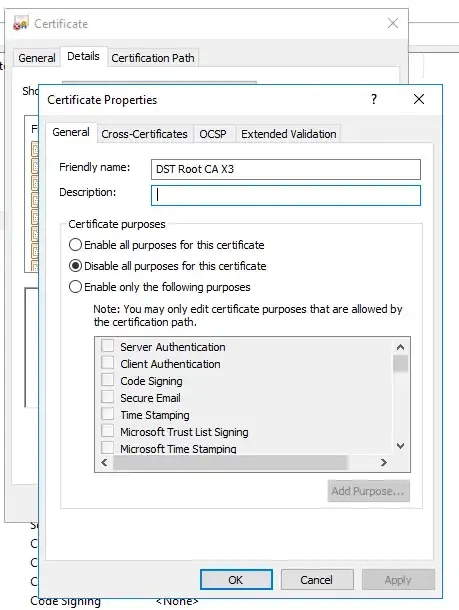Screen dimensions: 459x610
Task: Check the Server Authentication checkbox
Action: (107, 346)
